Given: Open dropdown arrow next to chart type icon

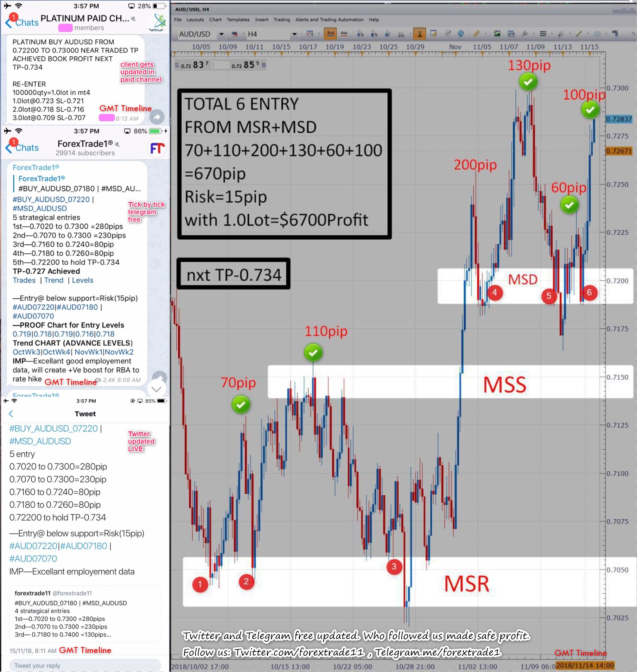Looking at the screenshot, I should coord(319,34).
